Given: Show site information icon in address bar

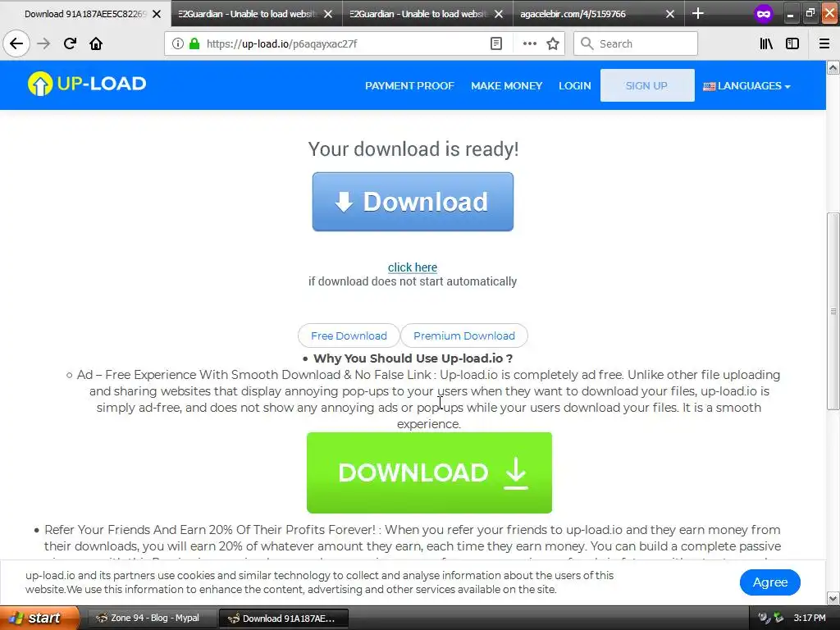Looking at the screenshot, I should tap(178, 43).
